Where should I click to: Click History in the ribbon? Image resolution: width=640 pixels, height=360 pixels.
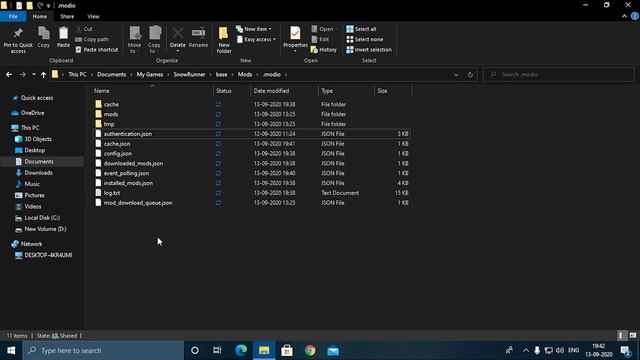click(324, 49)
